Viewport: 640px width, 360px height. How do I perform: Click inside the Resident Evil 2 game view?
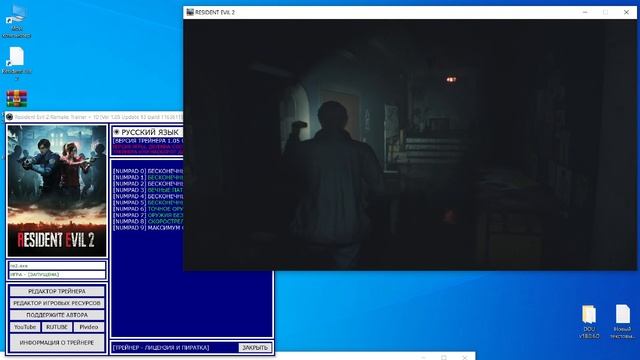pyautogui.click(x=410, y=144)
